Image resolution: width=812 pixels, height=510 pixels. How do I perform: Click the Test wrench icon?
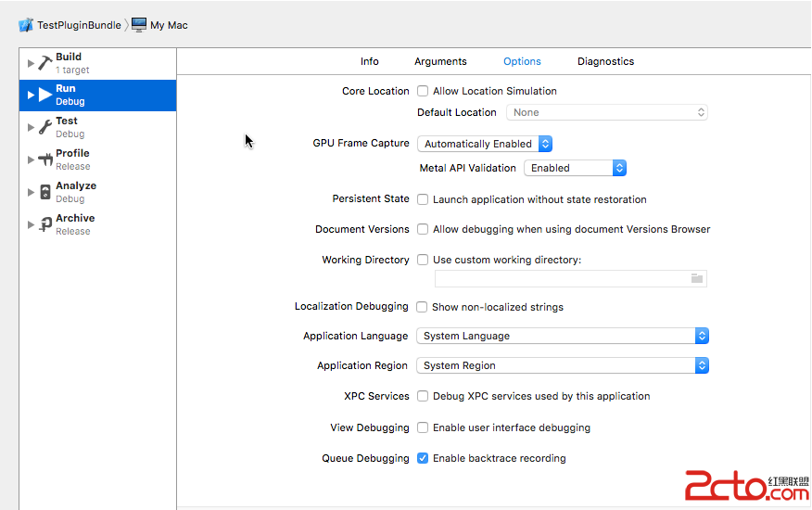(x=44, y=127)
